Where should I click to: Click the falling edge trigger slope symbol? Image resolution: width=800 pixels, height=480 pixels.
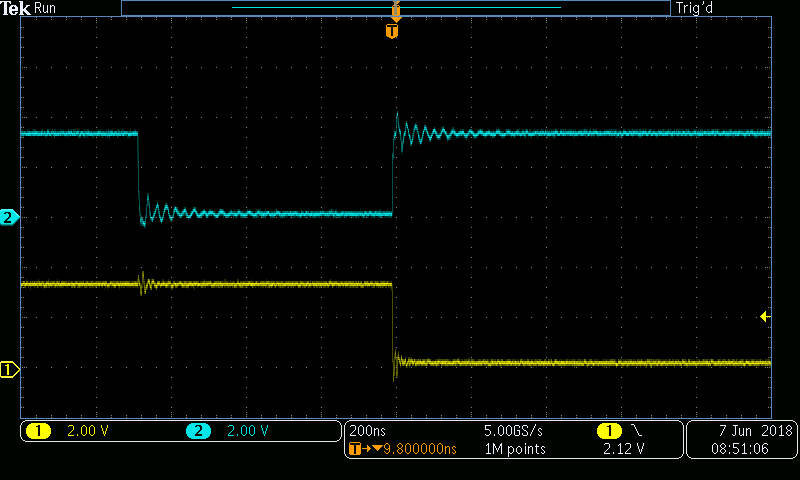[x=637, y=431]
